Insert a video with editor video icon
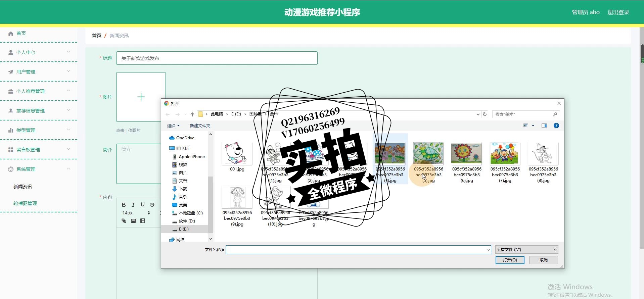This screenshot has height=299, width=644. (x=143, y=221)
